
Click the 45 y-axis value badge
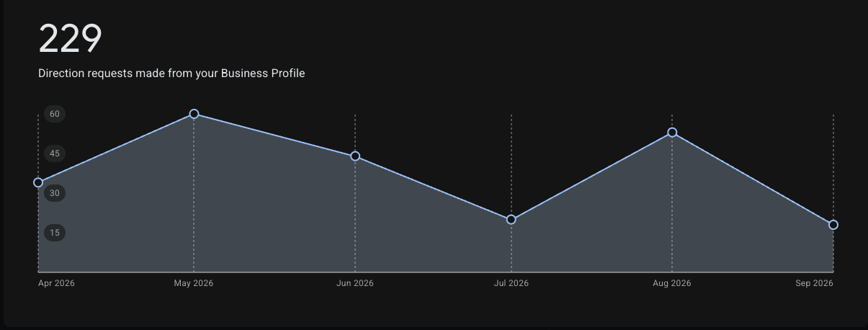pyautogui.click(x=55, y=153)
